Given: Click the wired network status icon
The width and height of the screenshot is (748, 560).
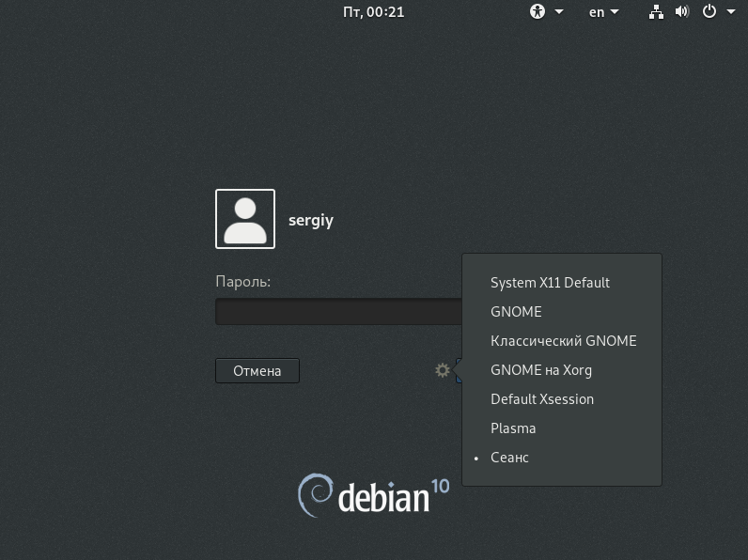Looking at the screenshot, I should coord(656,12).
